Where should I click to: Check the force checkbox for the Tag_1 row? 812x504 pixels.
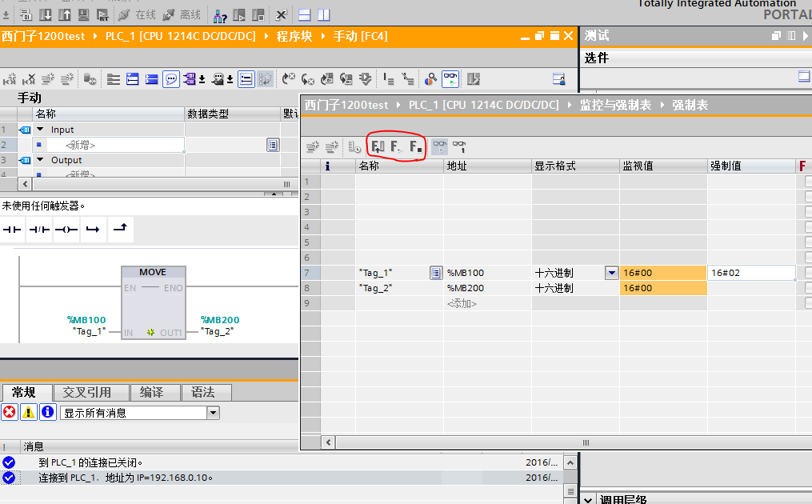808,273
